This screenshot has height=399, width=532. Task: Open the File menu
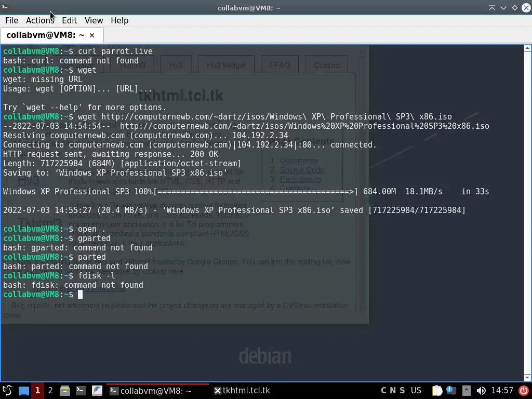point(12,21)
